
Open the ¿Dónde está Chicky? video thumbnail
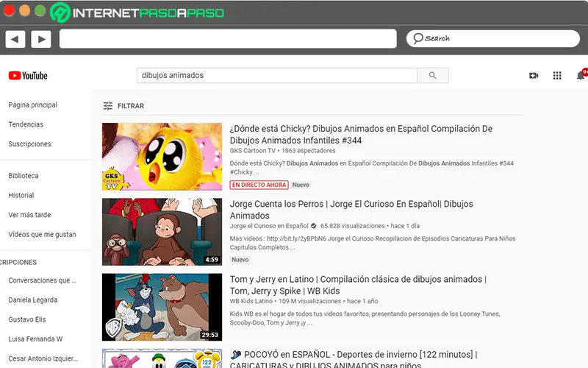(162, 157)
